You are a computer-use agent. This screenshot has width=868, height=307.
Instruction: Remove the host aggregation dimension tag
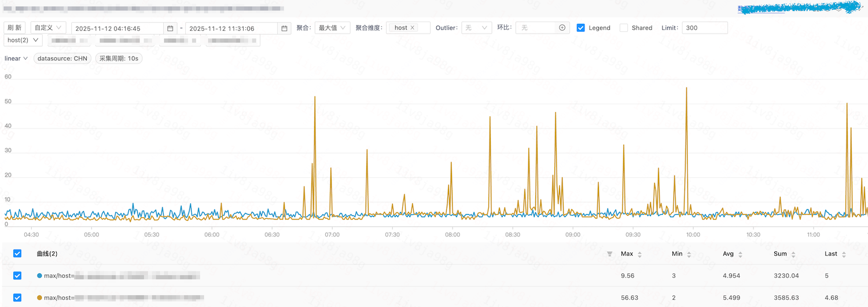click(x=413, y=28)
